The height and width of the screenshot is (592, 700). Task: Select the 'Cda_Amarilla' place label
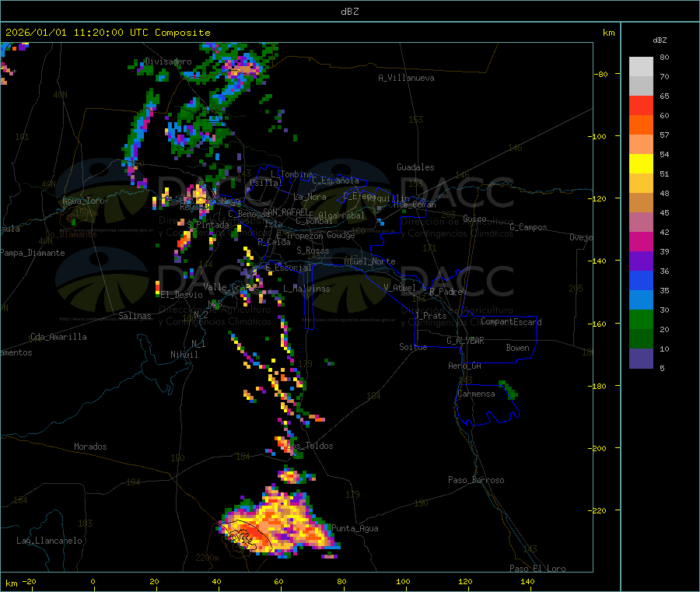[x=58, y=337]
